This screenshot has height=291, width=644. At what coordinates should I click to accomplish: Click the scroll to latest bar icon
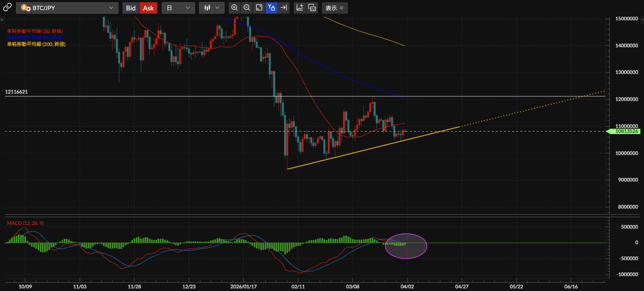tap(284, 8)
